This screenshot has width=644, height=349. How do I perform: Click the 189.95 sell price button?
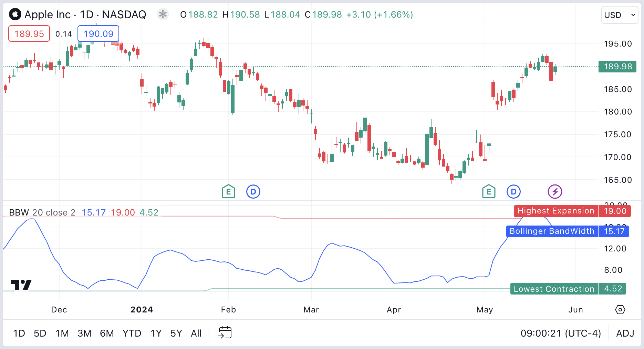pyautogui.click(x=29, y=34)
